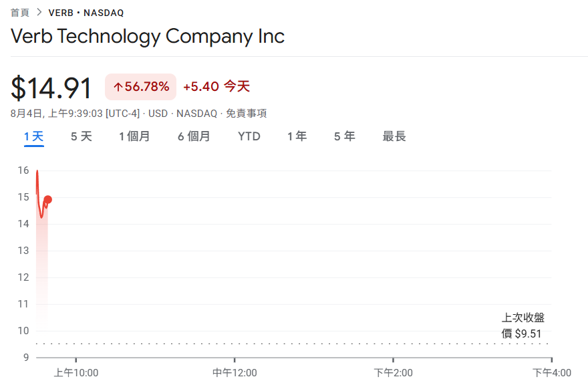This screenshot has width=588, height=385.
Task: Open the 免責事項 disclaimer link
Action: [246, 114]
